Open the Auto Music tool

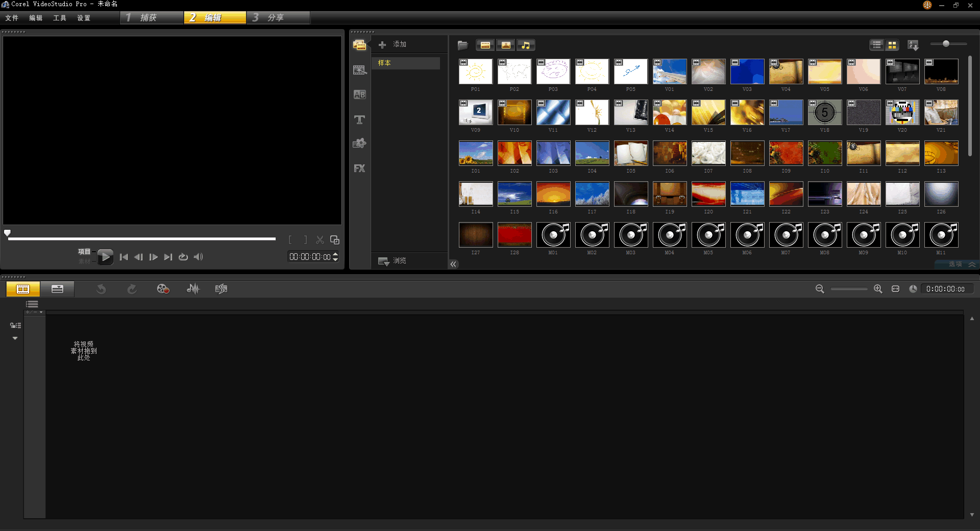point(221,289)
